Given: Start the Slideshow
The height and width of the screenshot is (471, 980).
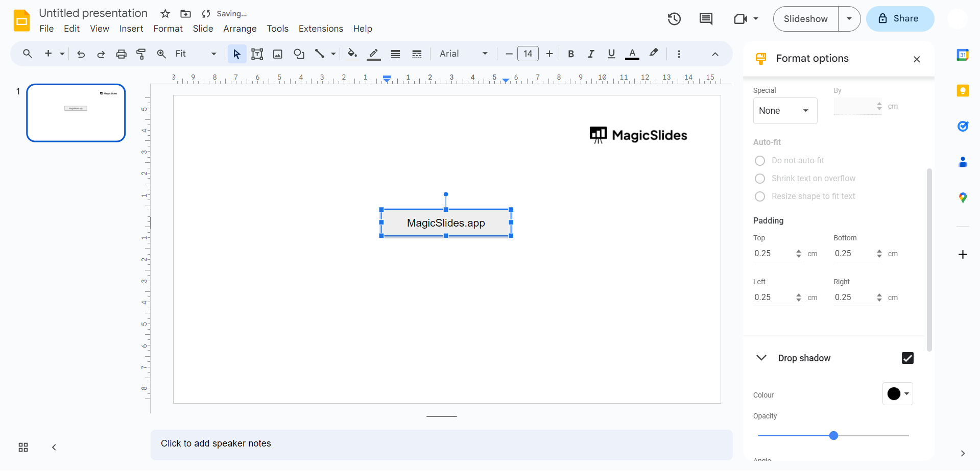Looking at the screenshot, I should (x=805, y=19).
